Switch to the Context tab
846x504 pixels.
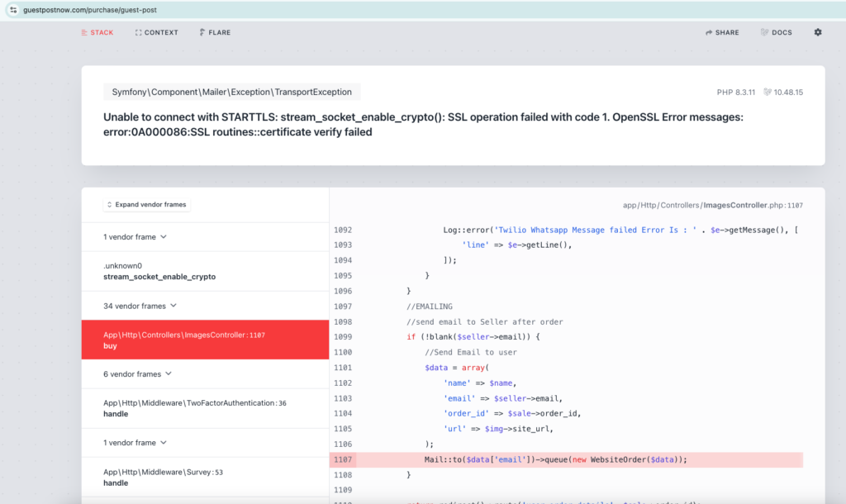(156, 32)
